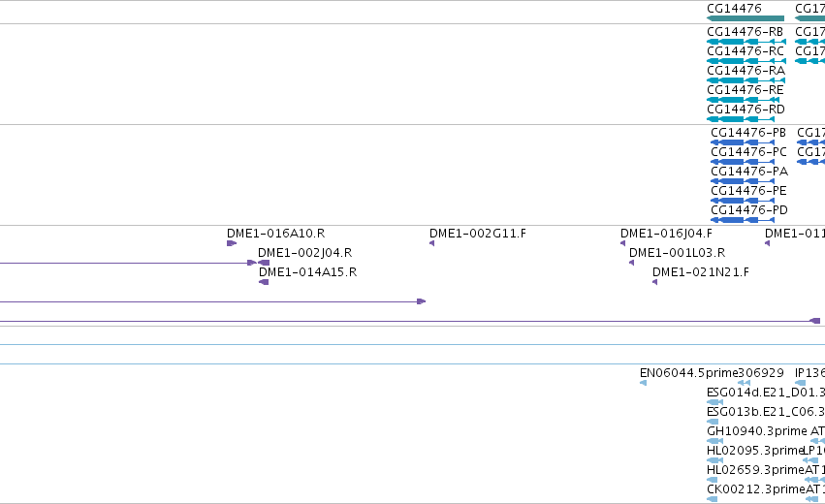Click the CG14476-RD transcript label
This screenshot has height=504, width=825.
[746, 110]
